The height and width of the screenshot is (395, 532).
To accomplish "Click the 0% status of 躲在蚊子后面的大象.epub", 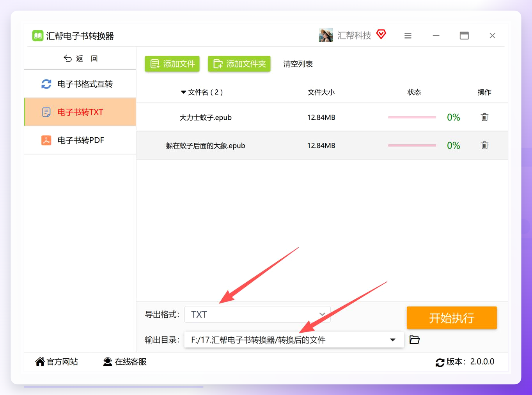I will [454, 145].
